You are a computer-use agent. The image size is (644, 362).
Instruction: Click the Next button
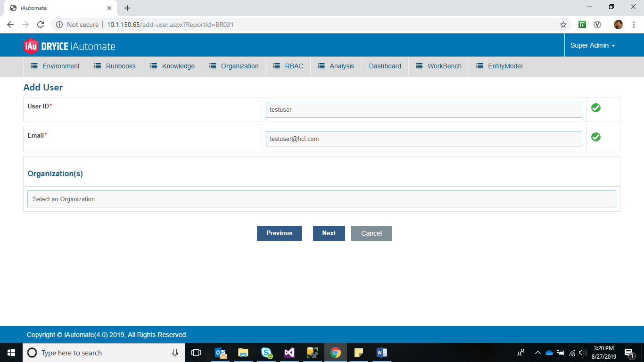329,233
